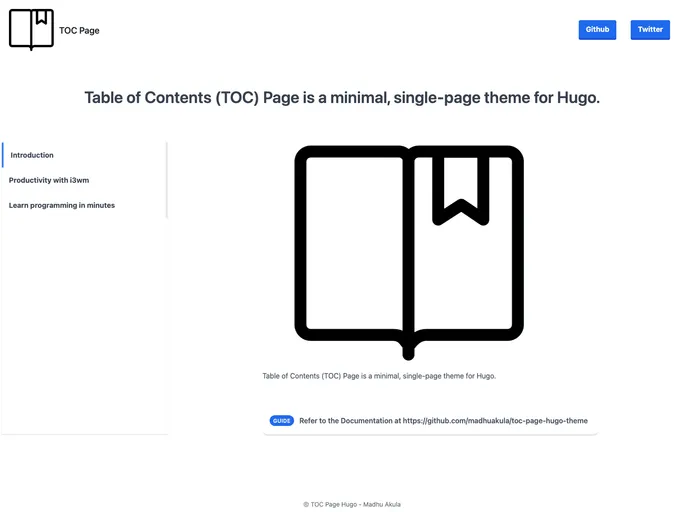This screenshot has width=688, height=512.
Task: Click the "TOC Page" site title
Action: [79, 30]
